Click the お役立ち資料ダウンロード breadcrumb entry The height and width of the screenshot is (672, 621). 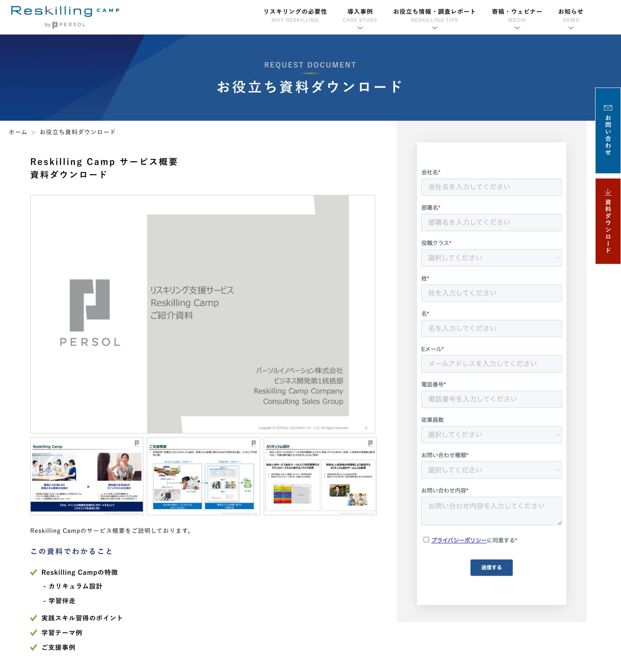coord(78,132)
